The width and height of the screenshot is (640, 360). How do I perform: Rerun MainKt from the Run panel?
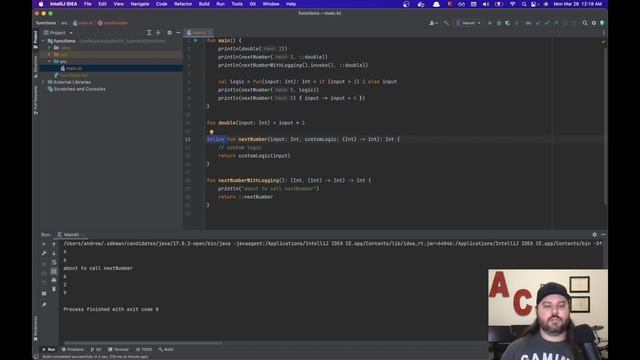pos(44,244)
